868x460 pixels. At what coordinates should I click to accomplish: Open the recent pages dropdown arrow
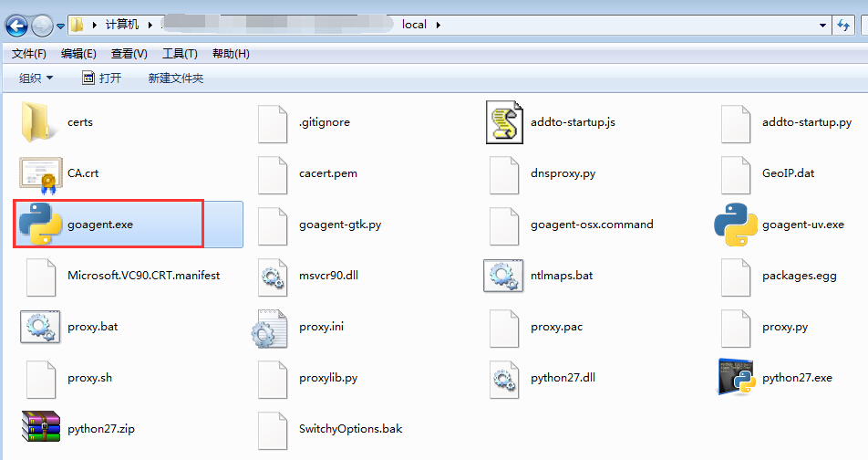tap(60, 26)
